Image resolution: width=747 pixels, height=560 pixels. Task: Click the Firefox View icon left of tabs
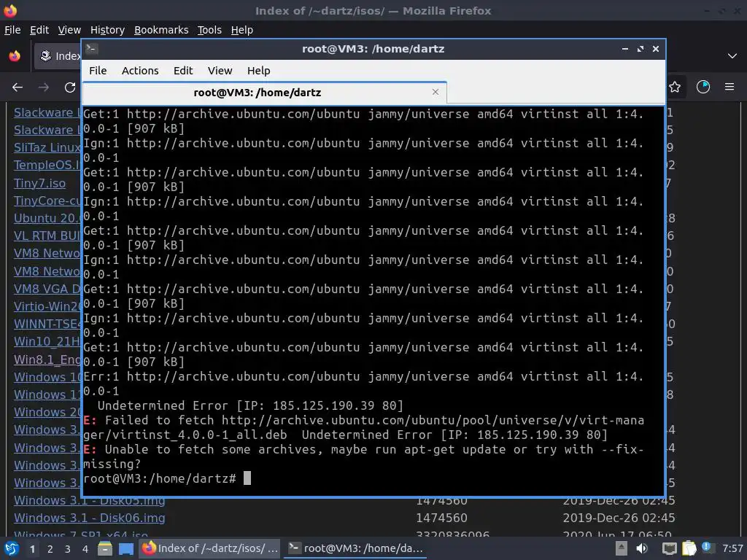pos(15,56)
